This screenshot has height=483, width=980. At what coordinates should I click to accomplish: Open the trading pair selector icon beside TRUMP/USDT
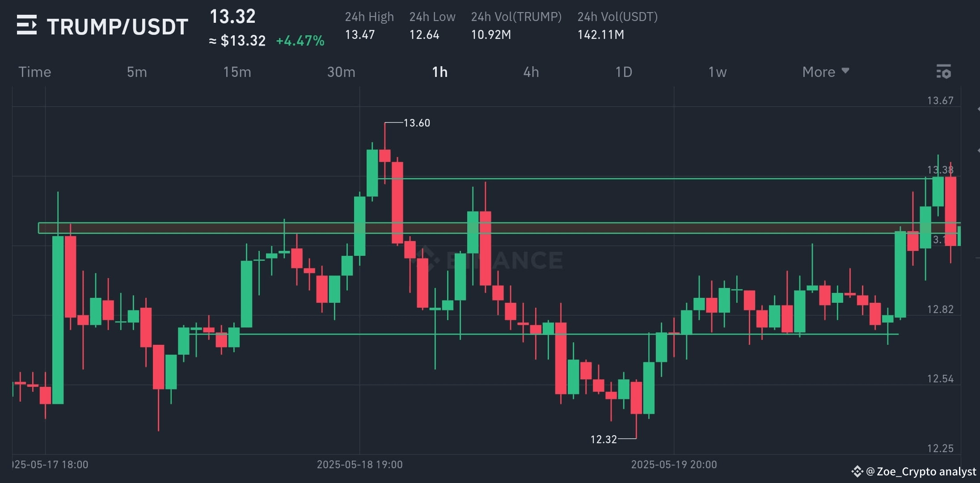pos(28,25)
